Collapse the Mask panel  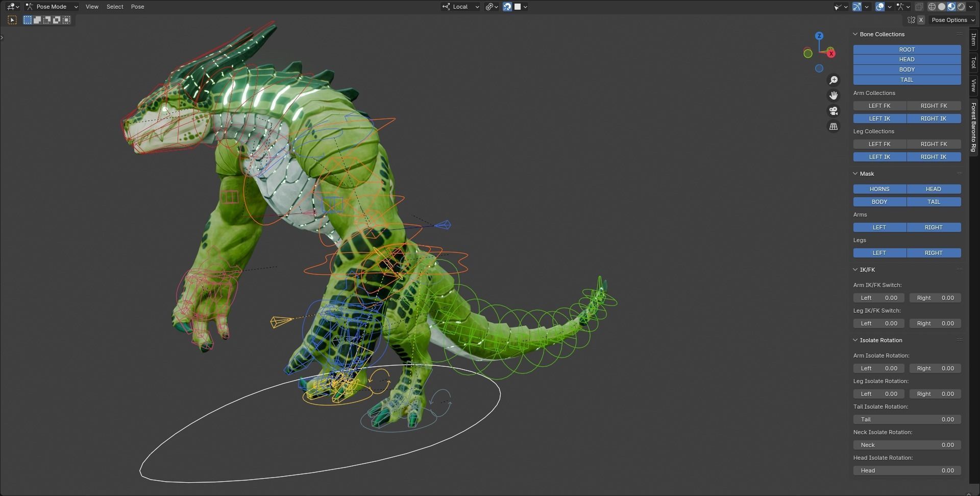pyautogui.click(x=855, y=174)
